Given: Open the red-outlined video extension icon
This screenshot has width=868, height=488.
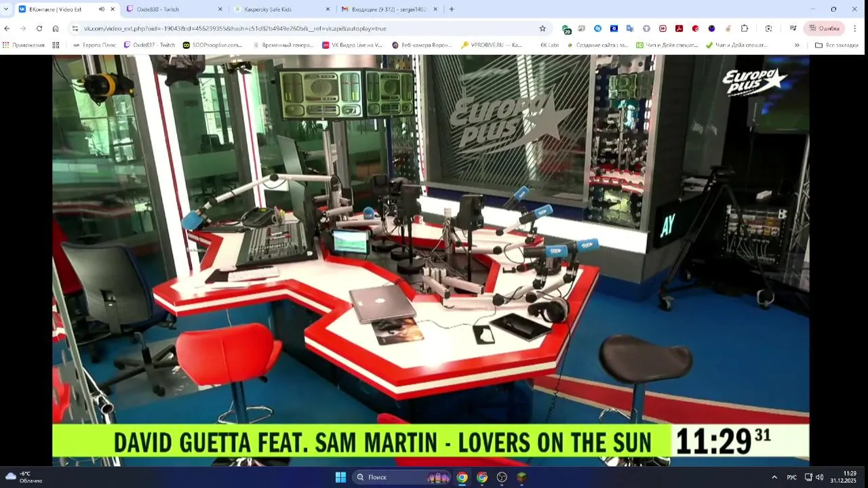Looking at the screenshot, I should pyautogui.click(x=663, y=28).
